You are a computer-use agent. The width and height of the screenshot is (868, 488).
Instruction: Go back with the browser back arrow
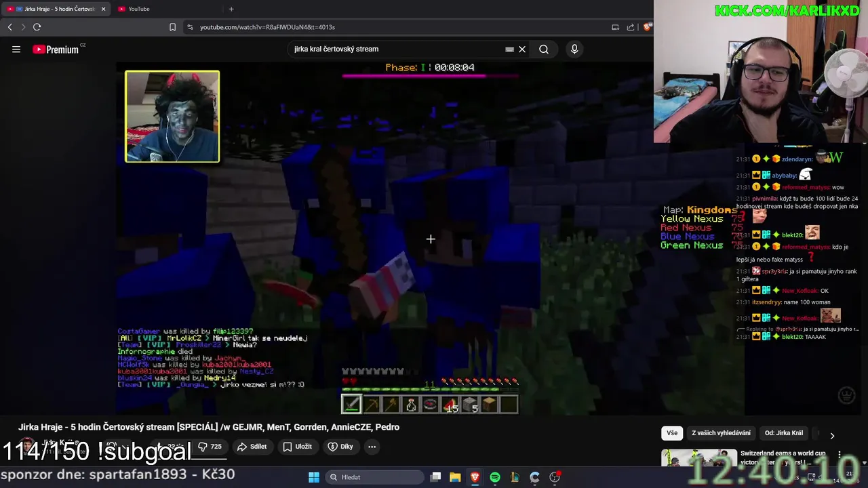click(x=9, y=27)
